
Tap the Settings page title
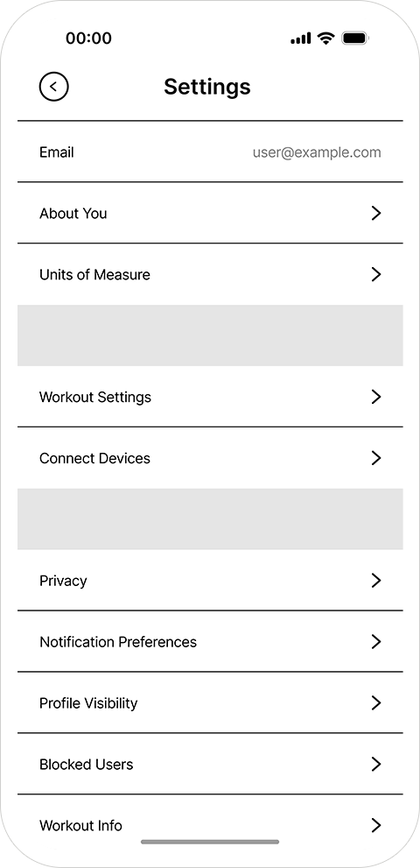[x=207, y=87]
